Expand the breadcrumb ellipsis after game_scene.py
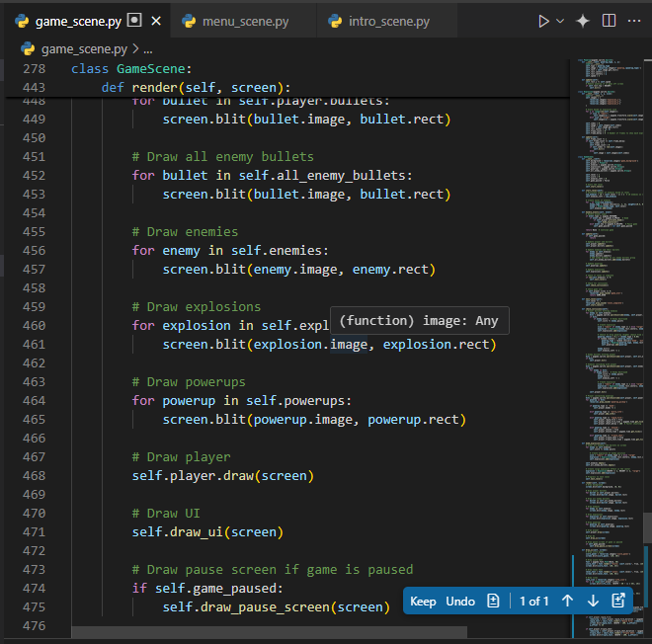This screenshot has width=652, height=644. pos(148,47)
